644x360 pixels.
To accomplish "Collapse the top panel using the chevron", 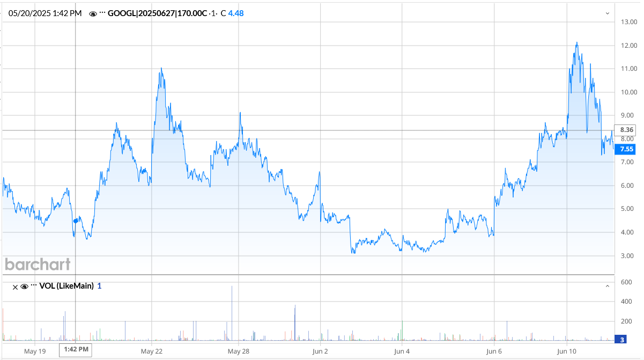I will 608,13.
